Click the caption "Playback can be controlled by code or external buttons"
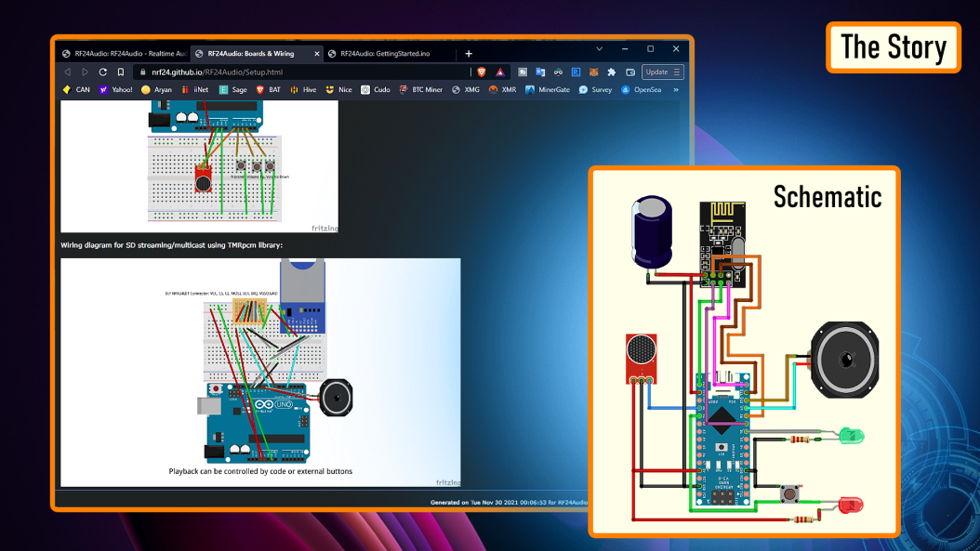Viewport: 980px width, 551px height. coord(260,471)
